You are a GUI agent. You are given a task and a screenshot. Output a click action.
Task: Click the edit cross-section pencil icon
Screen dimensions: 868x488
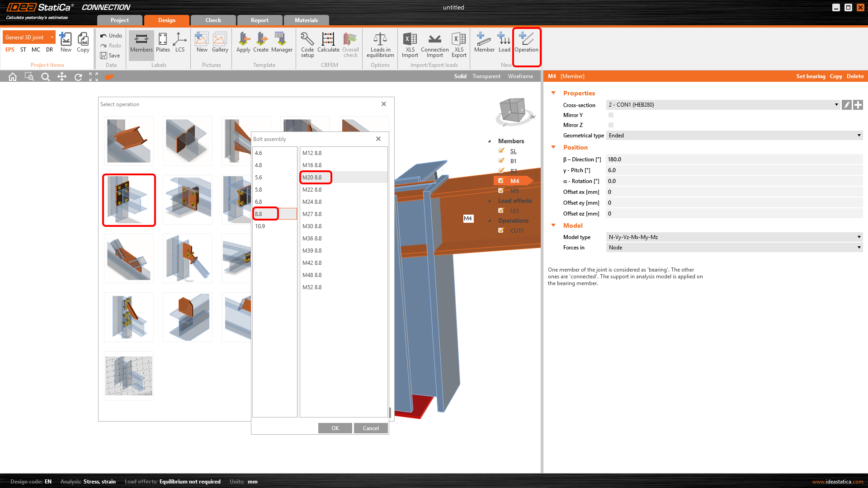847,105
